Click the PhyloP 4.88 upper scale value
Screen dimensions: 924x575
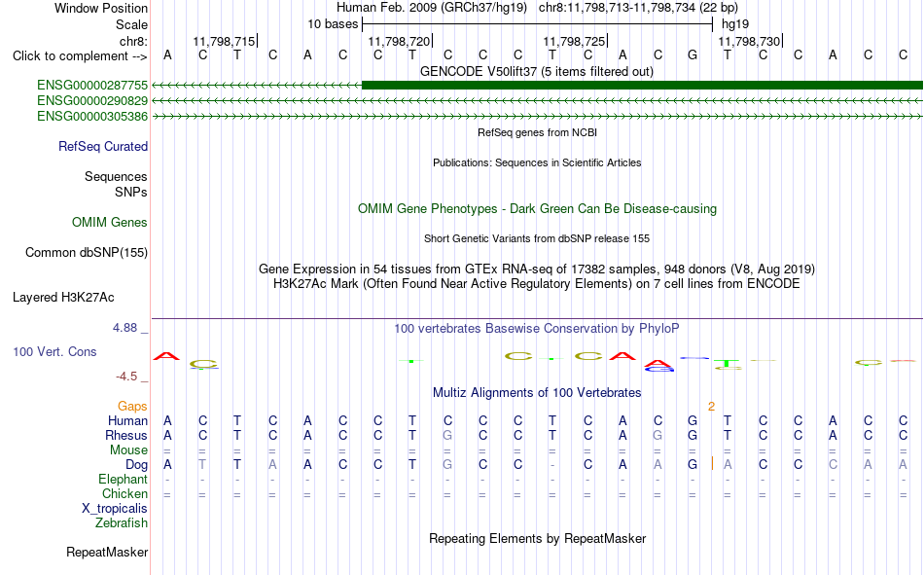124,328
